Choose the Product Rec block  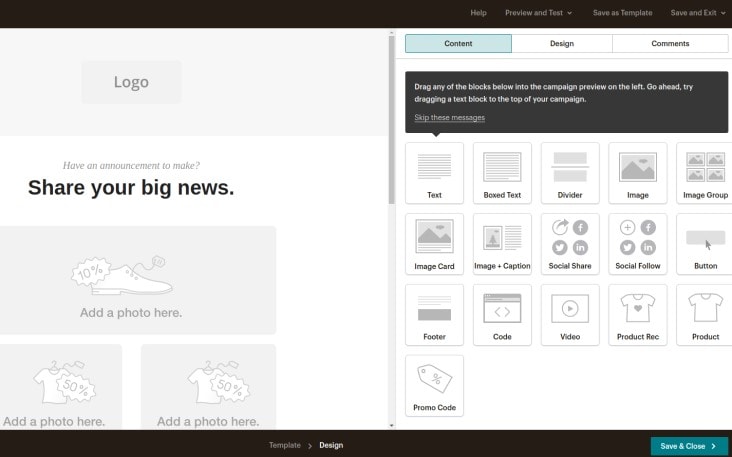pyautogui.click(x=638, y=314)
